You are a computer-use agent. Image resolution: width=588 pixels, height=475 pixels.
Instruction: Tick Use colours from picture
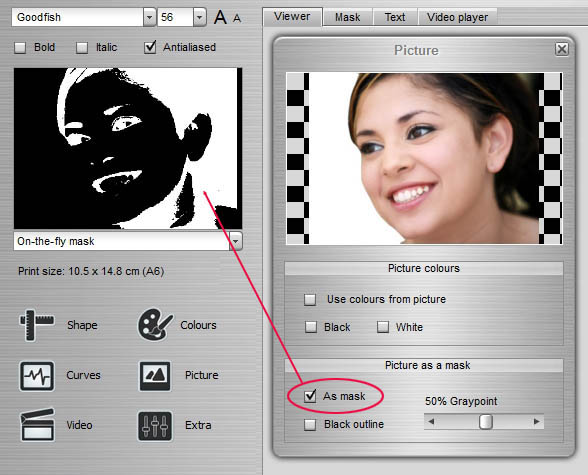pyautogui.click(x=310, y=300)
